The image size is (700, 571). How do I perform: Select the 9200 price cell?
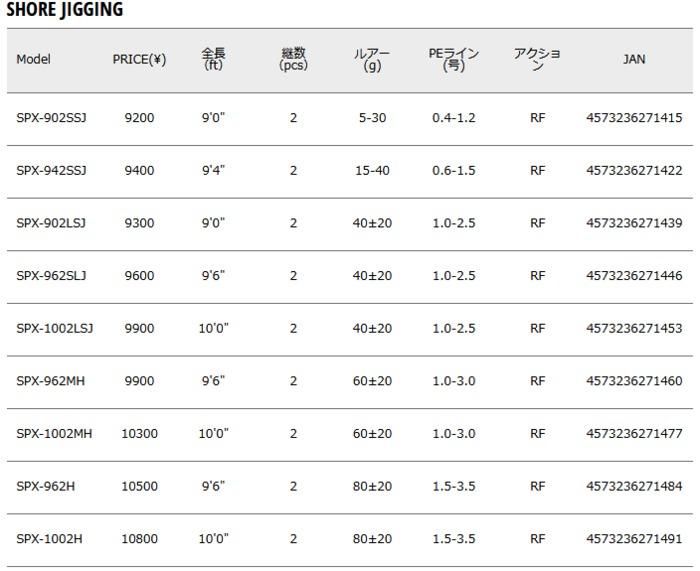[x=139, y=118]
